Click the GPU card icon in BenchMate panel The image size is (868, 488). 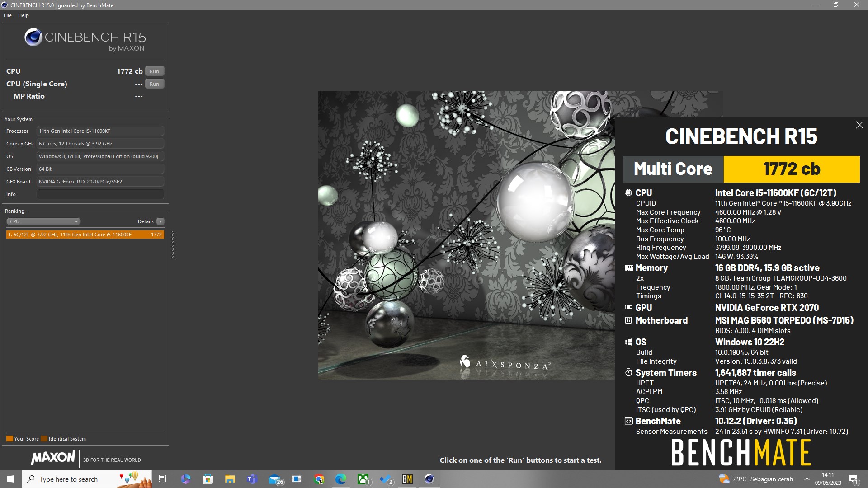click(628, 308)
